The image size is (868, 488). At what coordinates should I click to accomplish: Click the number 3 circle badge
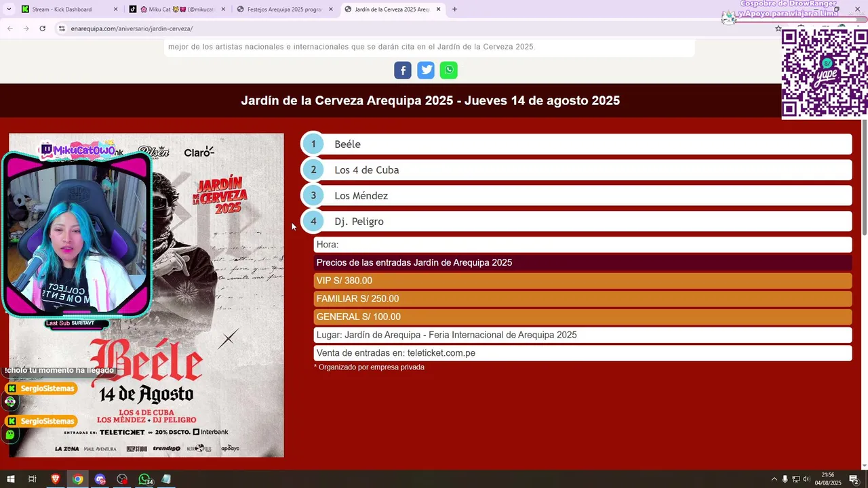click(x=313, y=196)
